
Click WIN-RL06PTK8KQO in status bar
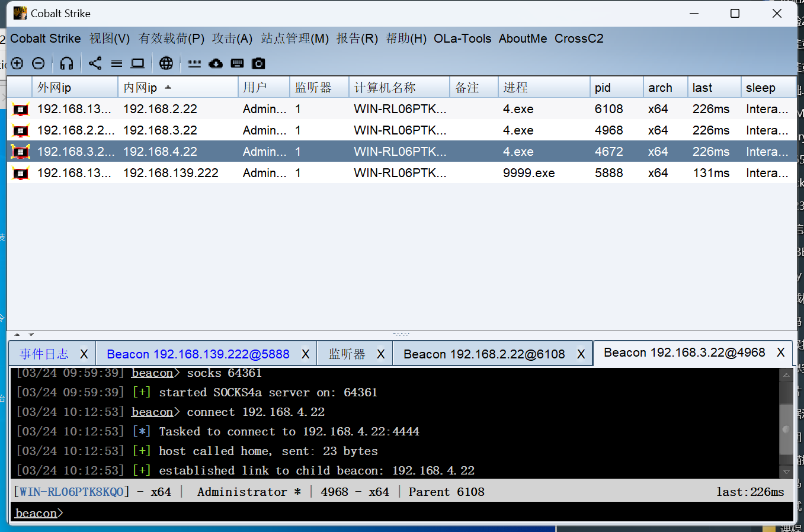pyautogui.click(x=72, y=492)
